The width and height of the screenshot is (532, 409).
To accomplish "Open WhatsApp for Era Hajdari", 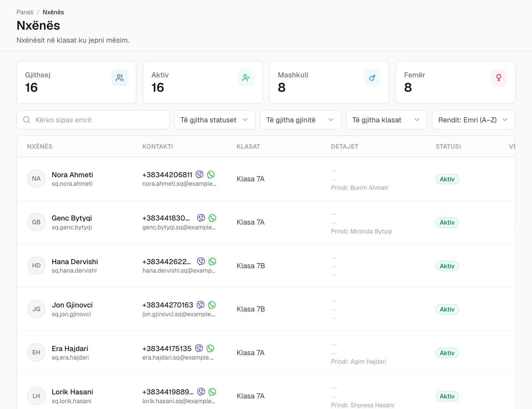I will point(210,348).
